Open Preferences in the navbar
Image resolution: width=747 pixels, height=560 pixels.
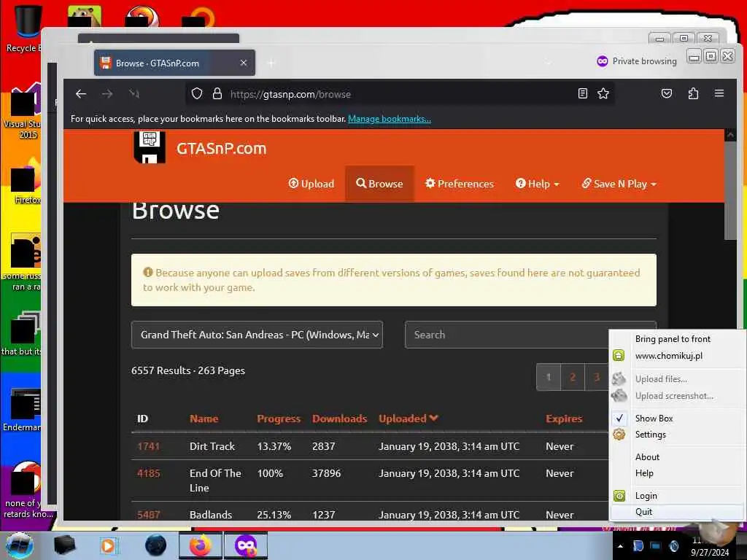pyautogui.click(x=460, y=184)
